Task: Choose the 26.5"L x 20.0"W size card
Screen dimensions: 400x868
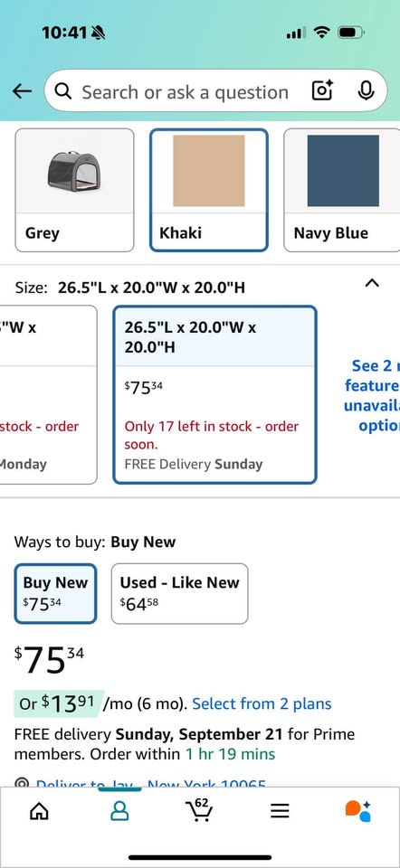Action: pos(215,395)
